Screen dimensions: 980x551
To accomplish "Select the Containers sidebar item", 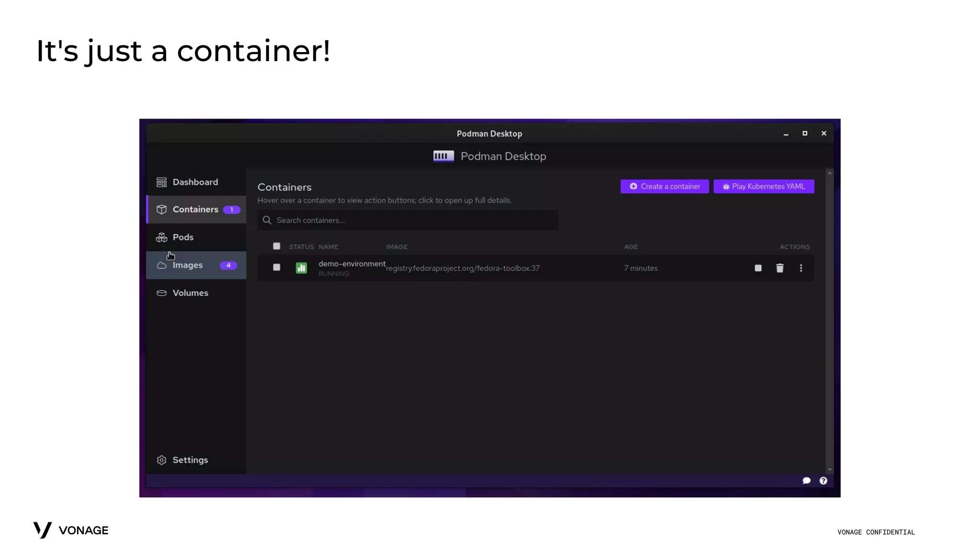I will pos(196,209).
